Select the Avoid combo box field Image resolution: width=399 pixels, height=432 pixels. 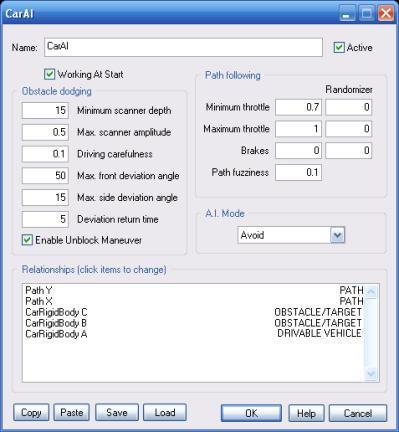point(291,235)
